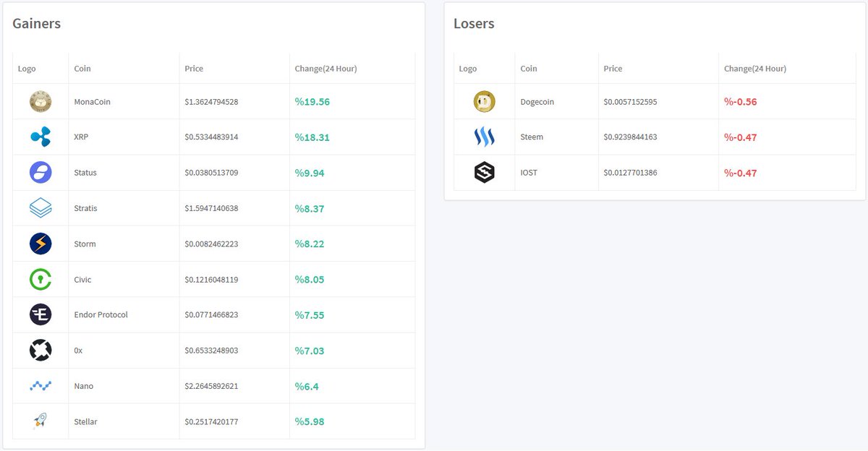The height and width of the screenshot is (451, 868).
Task: Click the Steem logo icon
Action: point(484,137)
